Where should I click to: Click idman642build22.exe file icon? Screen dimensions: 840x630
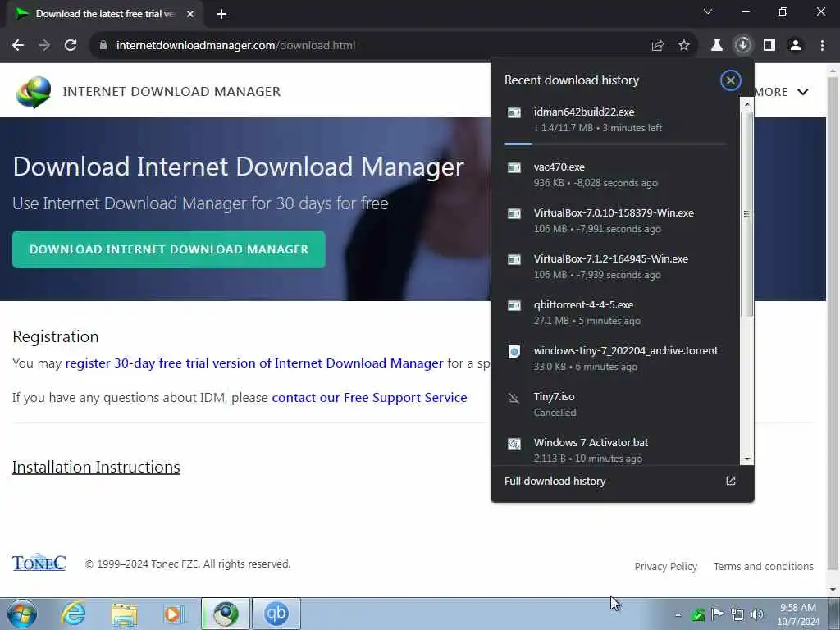(514, 112)
